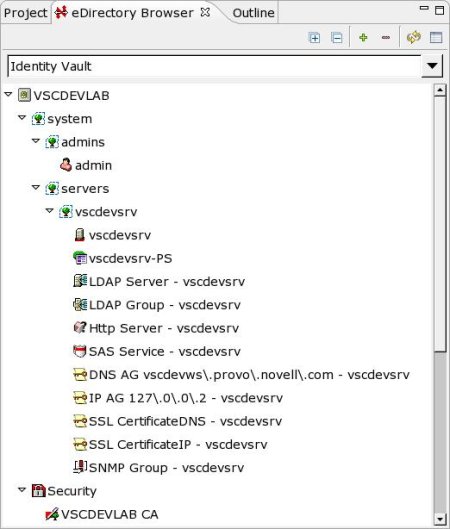The width and height of the screenshot is (450, 529).
Task: Select the eDirectory Browser tab
Action: 133,13
